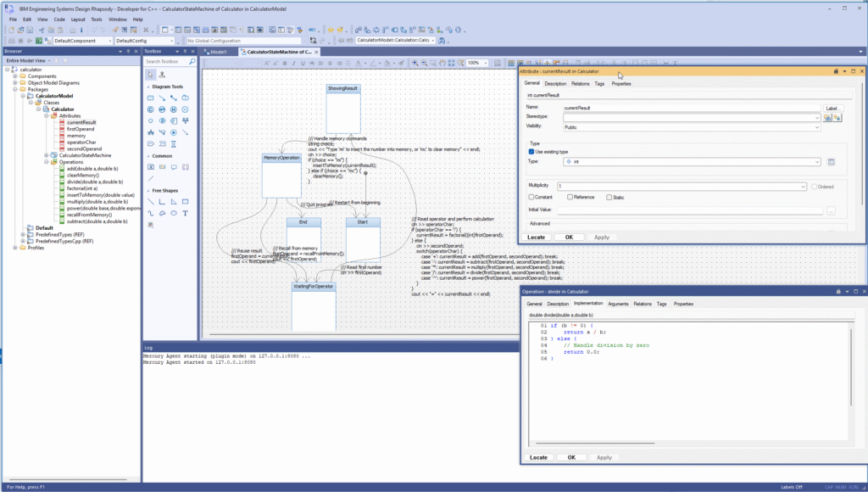This screenshot has width=868, height=492.
Task: Open the Code menu
Action: tap(59, 20)
